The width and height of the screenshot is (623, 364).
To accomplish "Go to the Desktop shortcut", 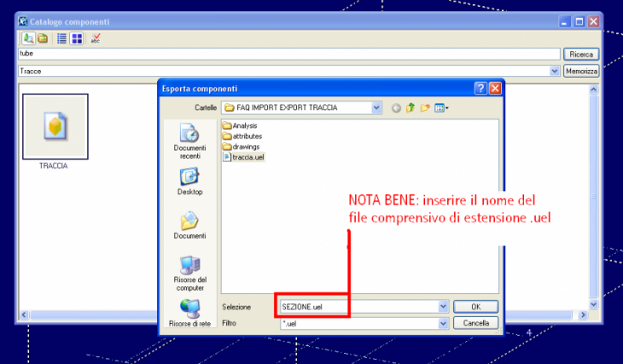I will (189, 182).
